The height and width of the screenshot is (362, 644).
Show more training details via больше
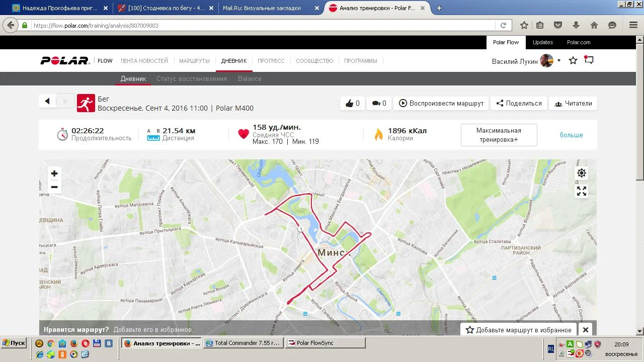572,135
